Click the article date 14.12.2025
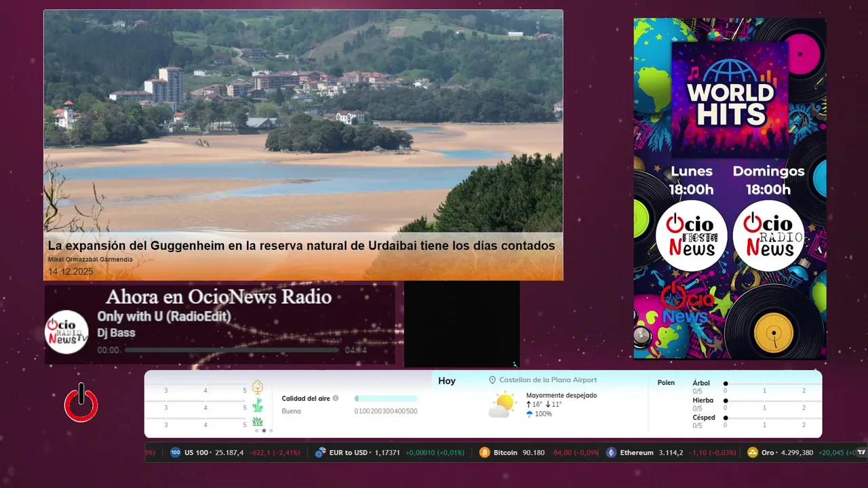The image size is (868, 488). tap(71, 271)
